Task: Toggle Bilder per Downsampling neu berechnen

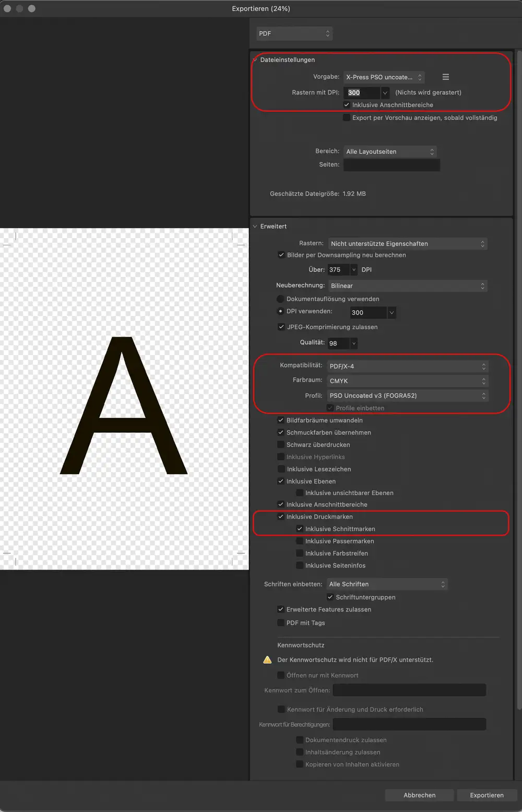Action: coord(281,255)
